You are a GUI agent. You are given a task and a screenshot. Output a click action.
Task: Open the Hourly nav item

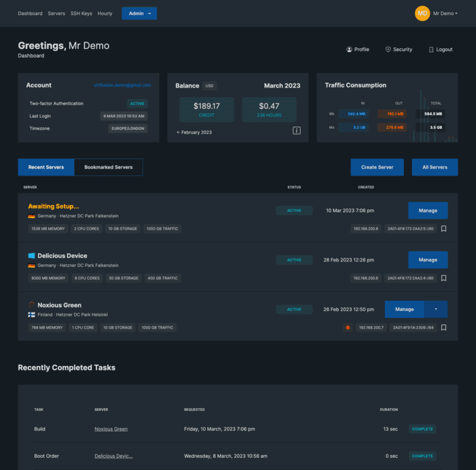click(x=105, y=14)
